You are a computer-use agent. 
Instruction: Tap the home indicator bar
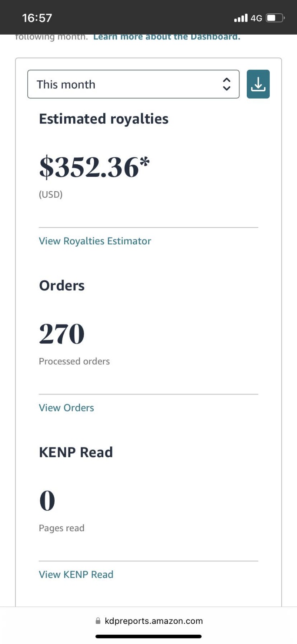pos(148,636)
